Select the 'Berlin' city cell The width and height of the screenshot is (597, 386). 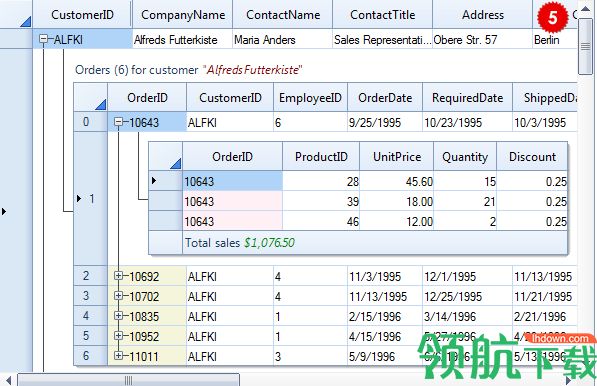pyautogui.click(x=555, y=39)
